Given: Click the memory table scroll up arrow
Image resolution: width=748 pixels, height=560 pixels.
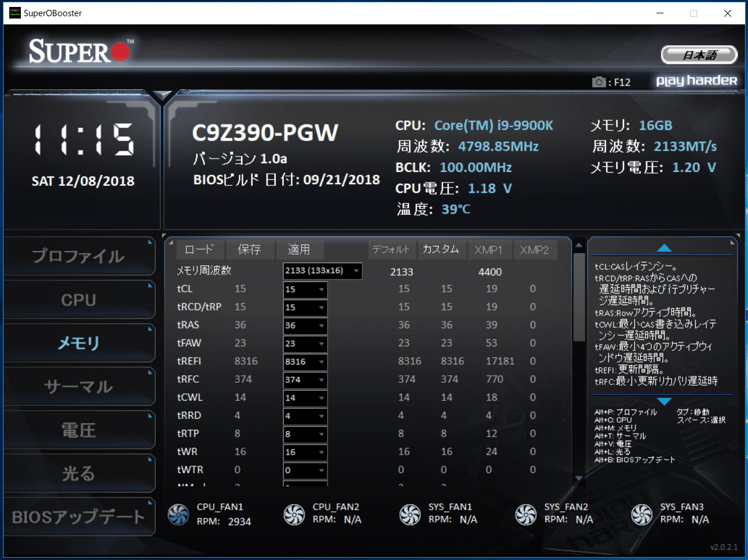Looking at the screenshot, I should [579, 246].
